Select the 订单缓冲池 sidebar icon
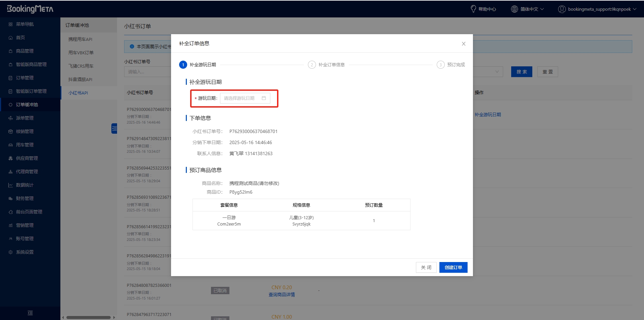The height and width of the screenshot is (320, 644). [x=10, y=105]
